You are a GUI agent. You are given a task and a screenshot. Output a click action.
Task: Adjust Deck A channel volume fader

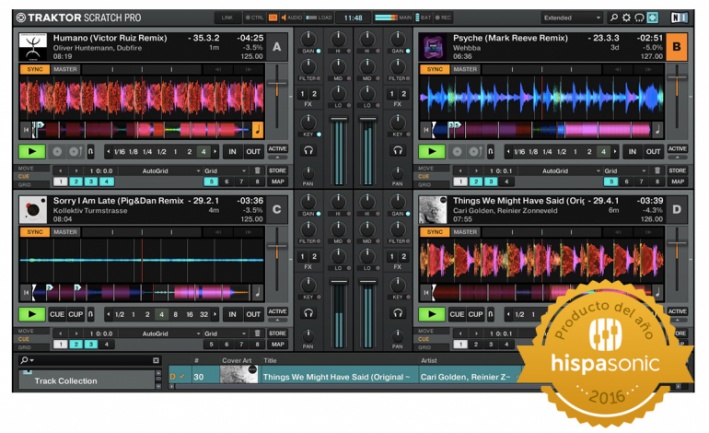[x=338, y=119]
